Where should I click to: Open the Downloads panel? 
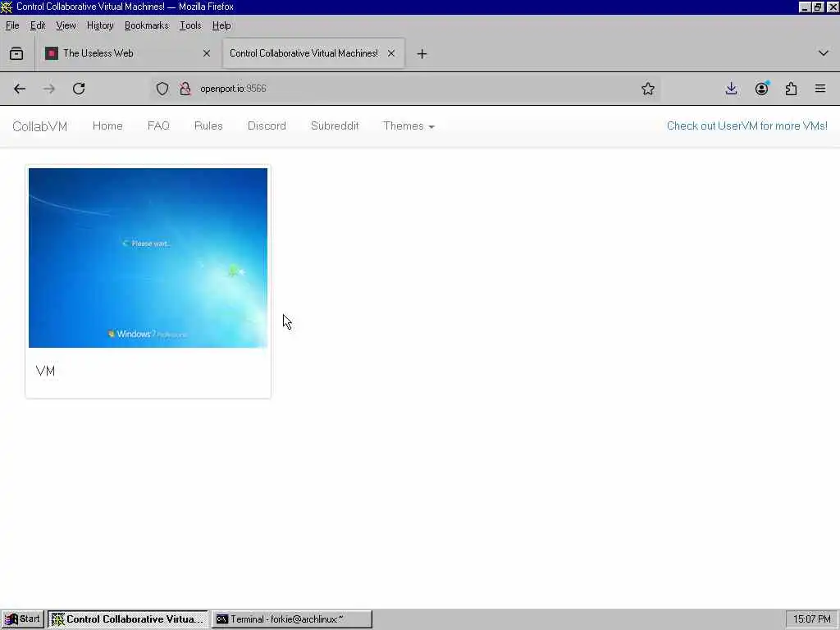click(x=731, y=89)
